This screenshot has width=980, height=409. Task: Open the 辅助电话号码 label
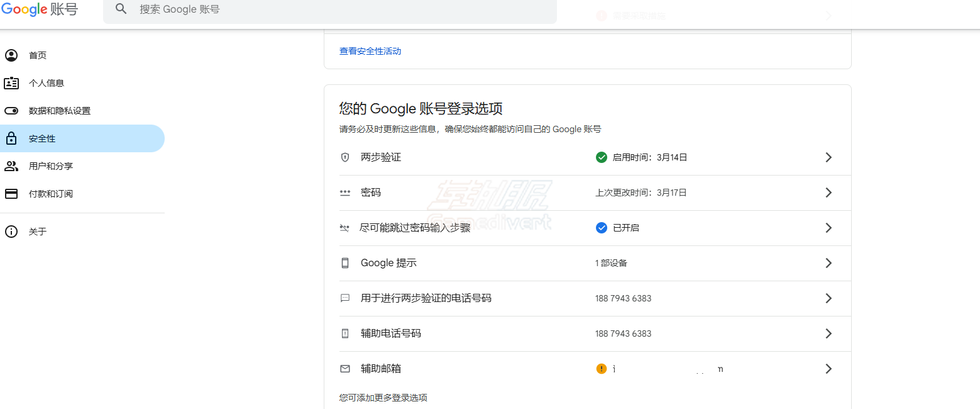pyautogui.click(x=391, y=333)
